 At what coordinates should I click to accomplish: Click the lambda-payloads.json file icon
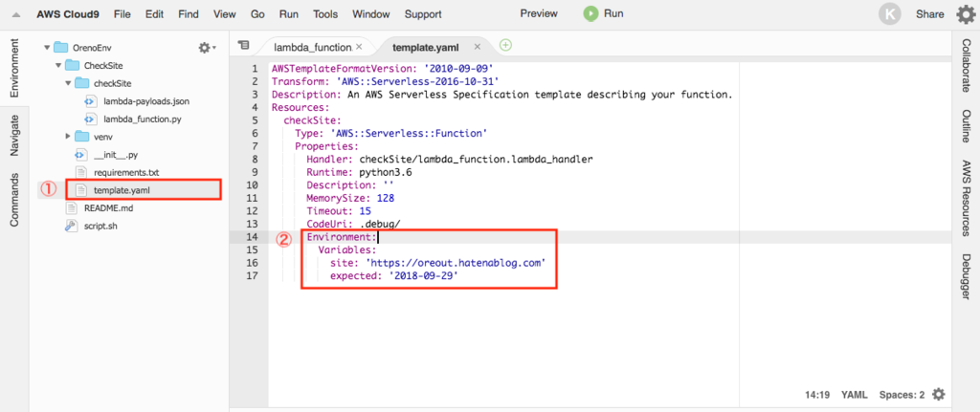pos(89,101)
